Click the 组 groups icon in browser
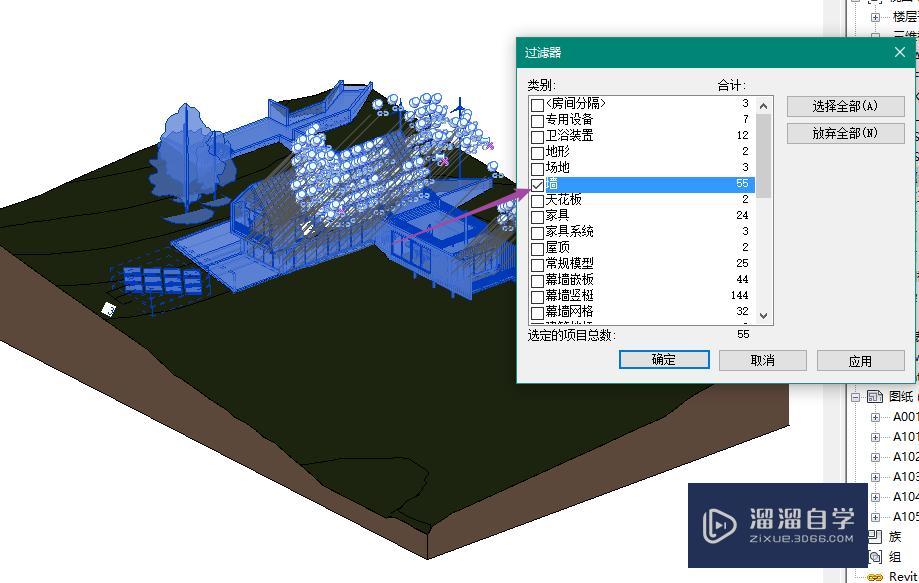919x583 pixels. click(x=875, y=556)
